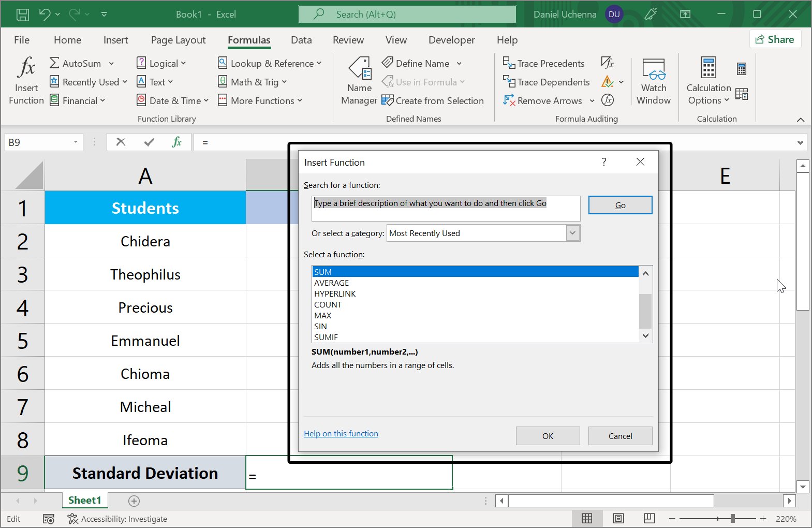Cancel formula entry with the X icon
The width and height of the screenshot is (812, 528).
(x=121, y=142)
